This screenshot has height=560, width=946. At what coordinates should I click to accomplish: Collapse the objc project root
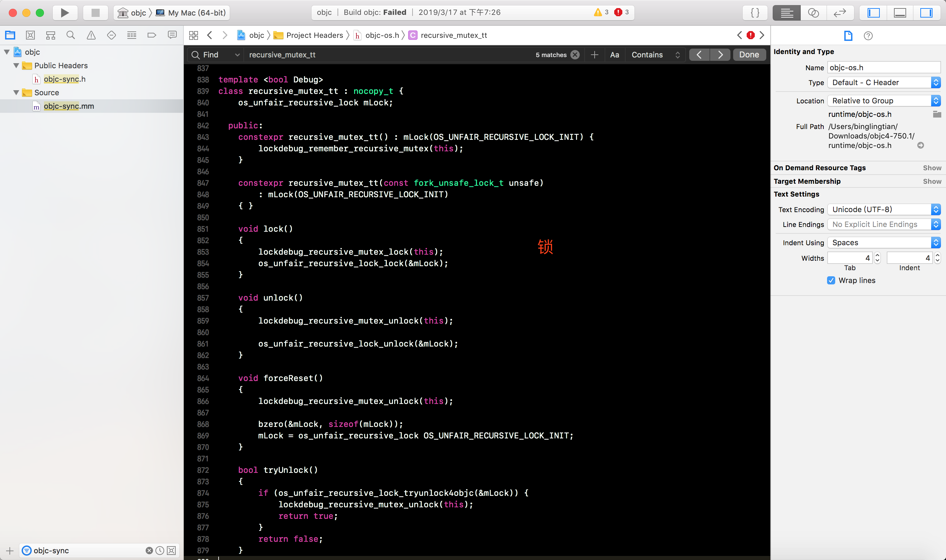tap(7, 52)
